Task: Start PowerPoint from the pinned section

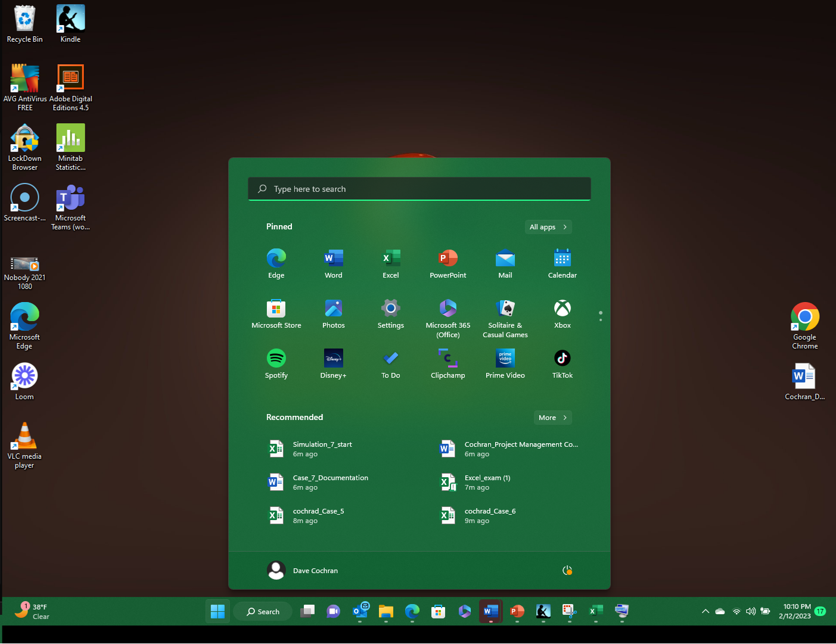Action: [x=447, y=263]
